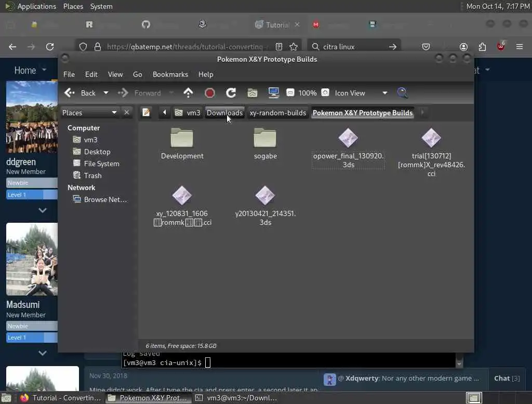Image resolution: width=532 pixels, height=404 pixels.
Task: Open the Places menu in top panel
Action: pos(73,6)
